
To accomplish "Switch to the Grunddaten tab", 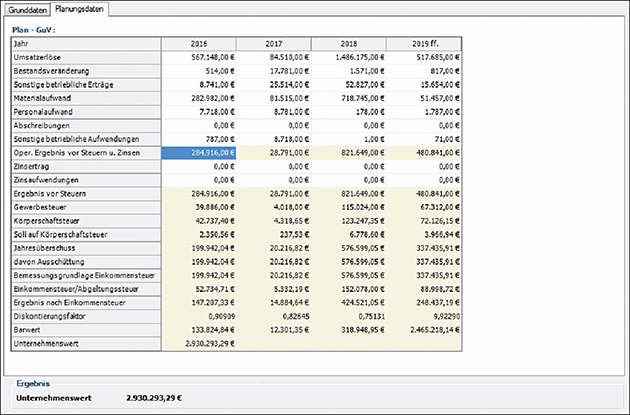I will (26, 9).
